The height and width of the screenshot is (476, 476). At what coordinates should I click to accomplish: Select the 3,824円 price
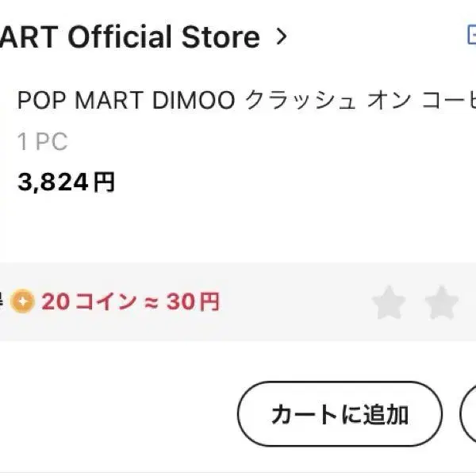pyautogui.click(x=66, y=183)
